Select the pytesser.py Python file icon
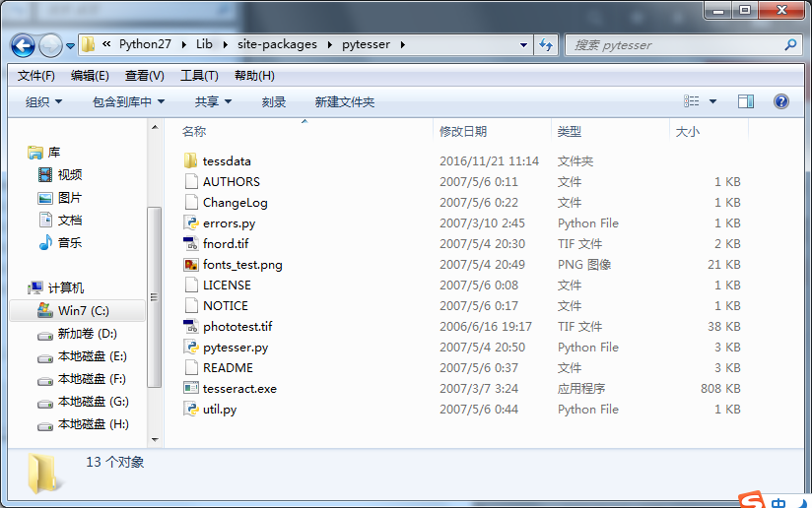812x508 pixels. [x=191, y=347]
